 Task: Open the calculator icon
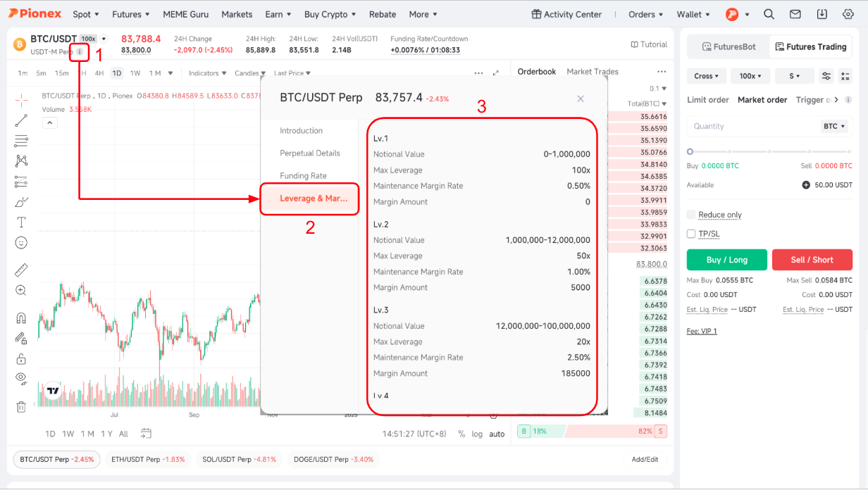click(845, 76)
